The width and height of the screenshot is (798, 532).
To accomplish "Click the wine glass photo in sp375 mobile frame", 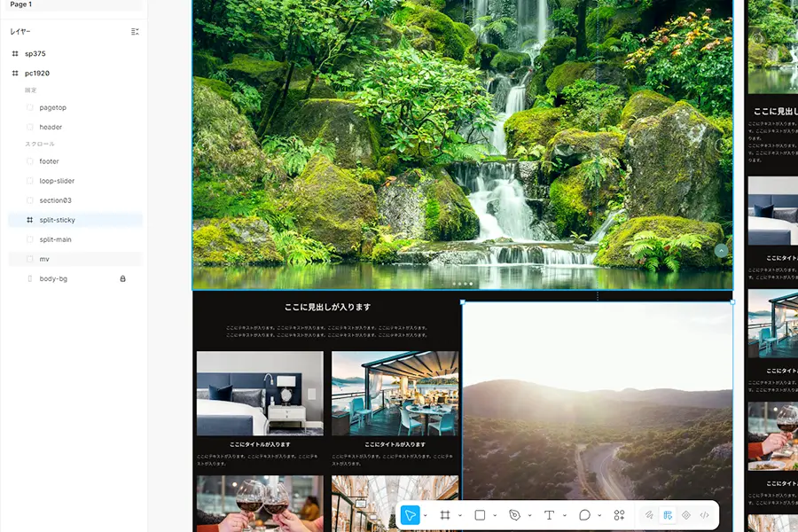I will pos(773,436).
